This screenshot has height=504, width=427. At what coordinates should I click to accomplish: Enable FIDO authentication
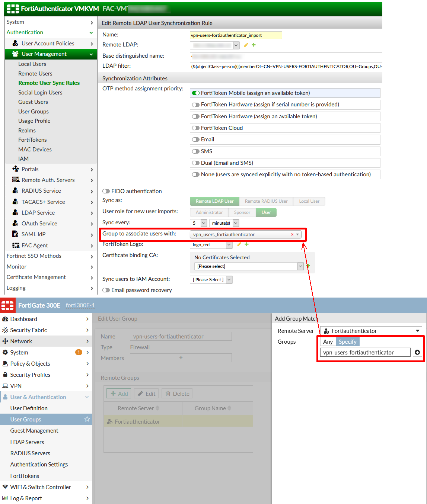(x=106, y=191)
